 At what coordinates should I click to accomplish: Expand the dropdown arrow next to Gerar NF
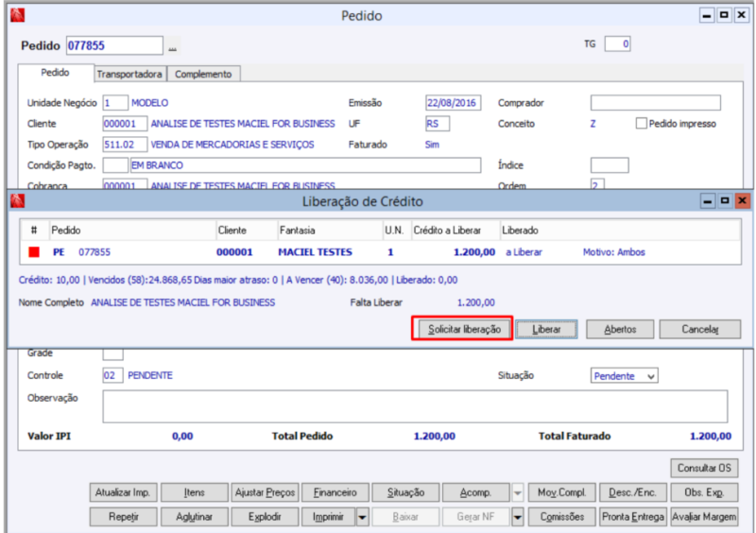pyautogui.click(x=517, y=517)
